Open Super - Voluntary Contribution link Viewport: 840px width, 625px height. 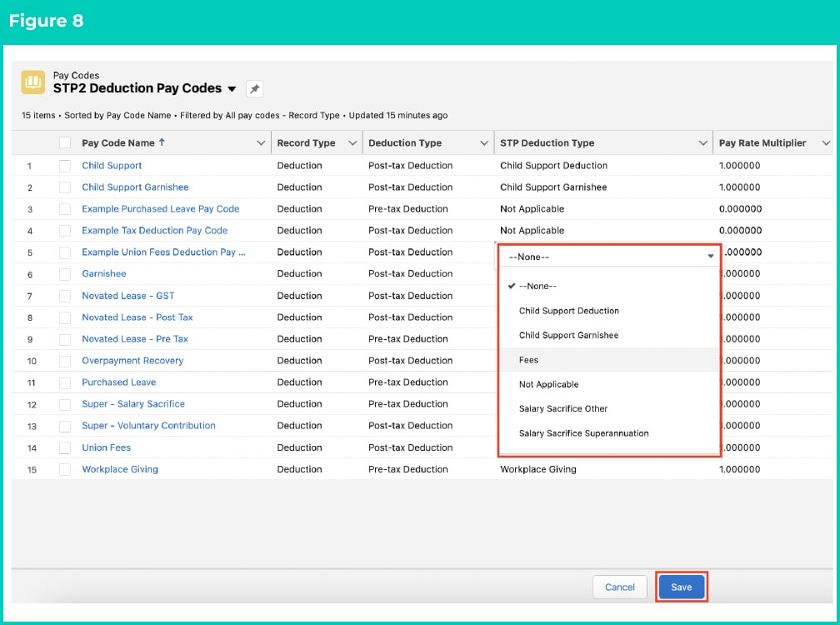tap(148, 425)
